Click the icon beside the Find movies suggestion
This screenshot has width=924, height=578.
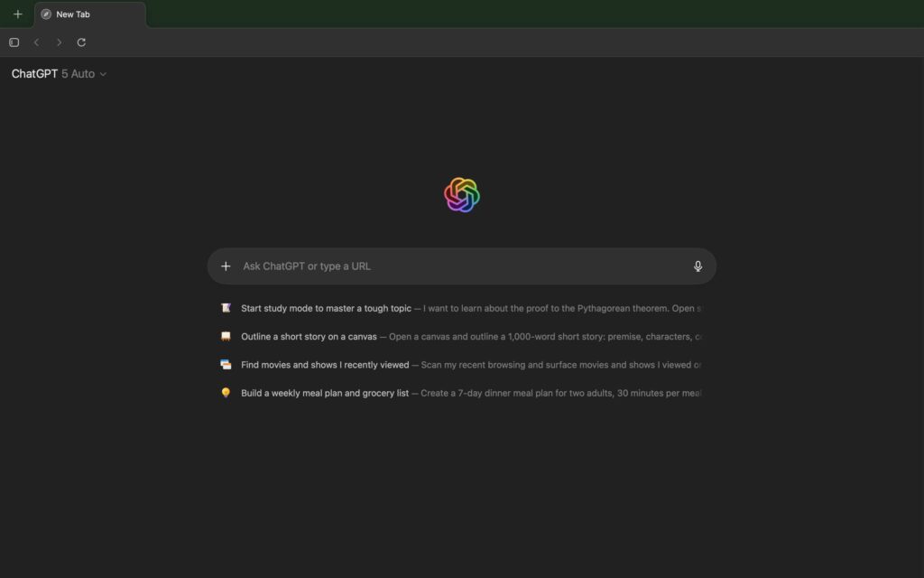click(226, 365)
